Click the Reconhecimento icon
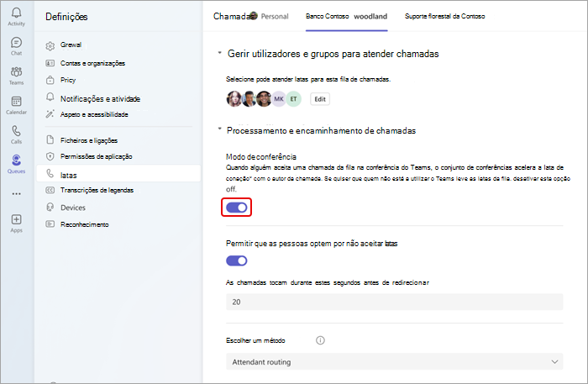This screenshot has height=384, width=588. coord(50,224)
